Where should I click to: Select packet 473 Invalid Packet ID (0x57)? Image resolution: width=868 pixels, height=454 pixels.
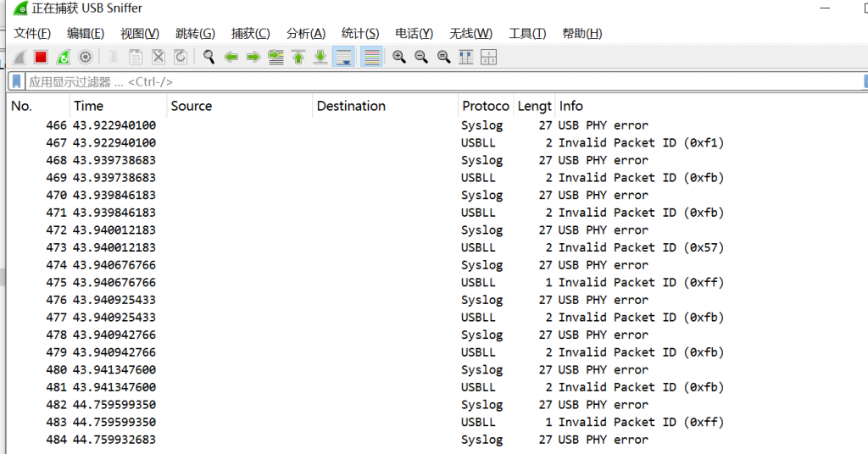tap(437, 247)
